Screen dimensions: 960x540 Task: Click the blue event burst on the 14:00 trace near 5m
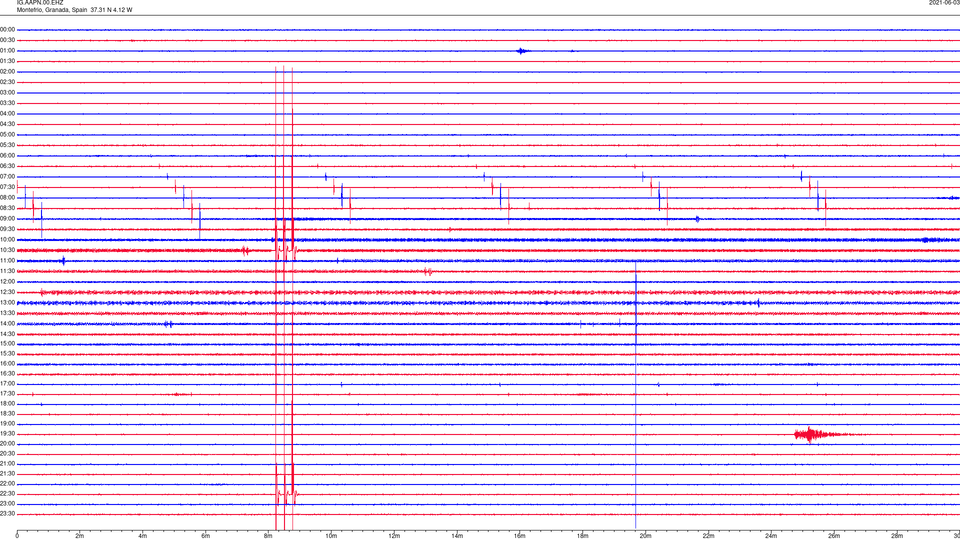click(168, 324)
